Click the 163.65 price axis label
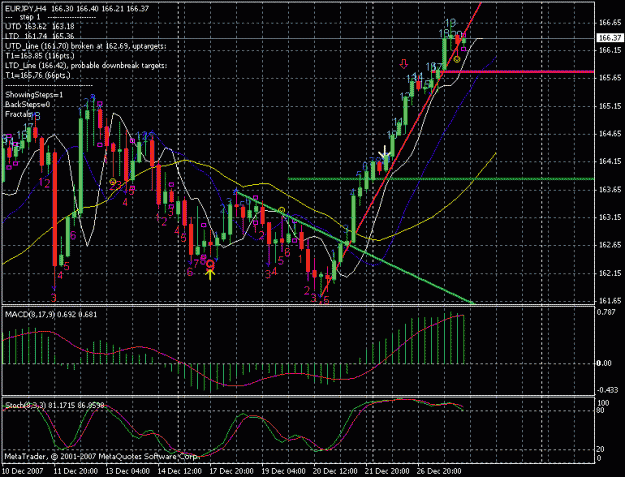 click(x=610, y=189)
